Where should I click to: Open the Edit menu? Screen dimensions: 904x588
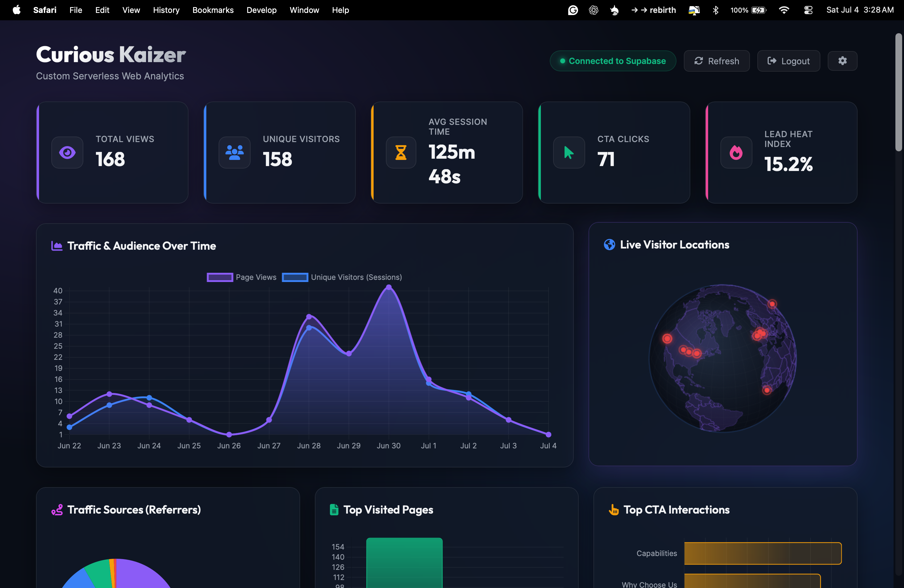[102, 10]
